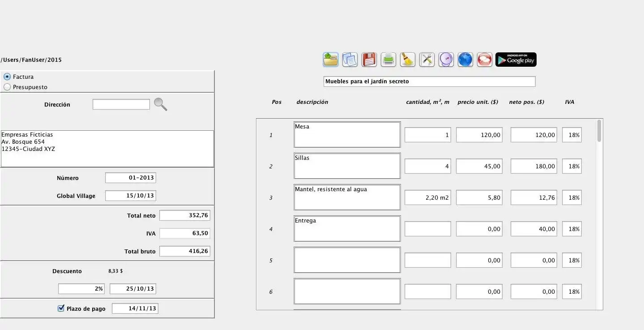The image size is (644, 330).
Task: Click the discount percent field showing 2%
Action: [81, 289]
